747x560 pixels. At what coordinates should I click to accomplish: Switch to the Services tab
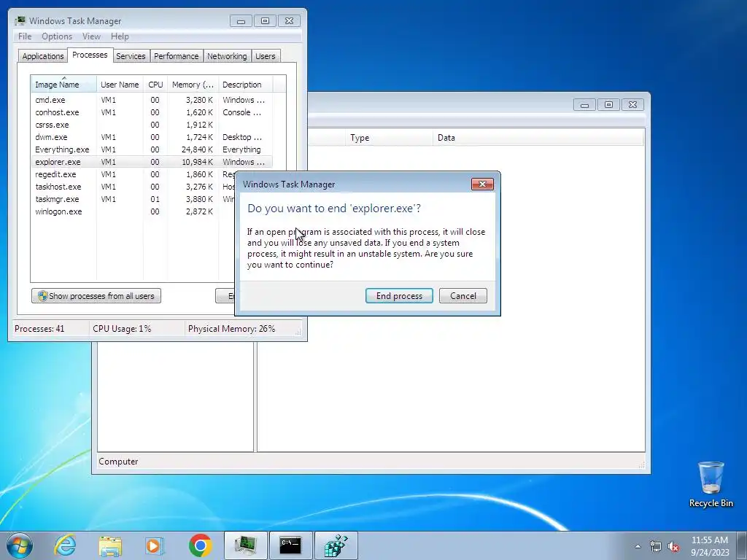click(131, 56)
